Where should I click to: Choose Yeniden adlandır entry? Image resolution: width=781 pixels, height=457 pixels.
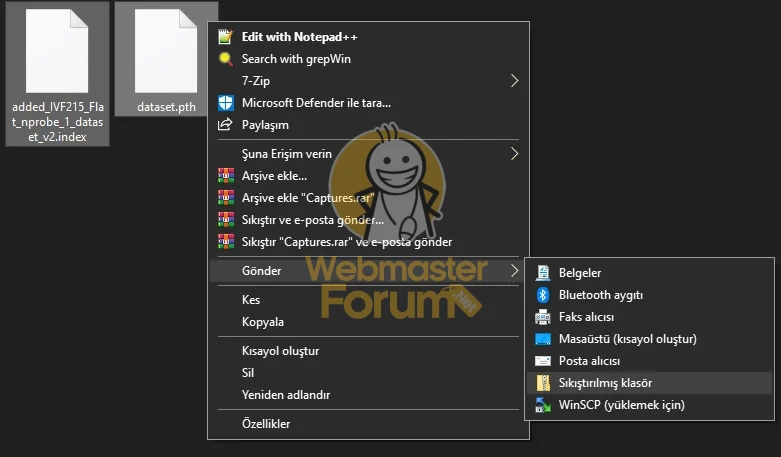(x=368, y=395)
